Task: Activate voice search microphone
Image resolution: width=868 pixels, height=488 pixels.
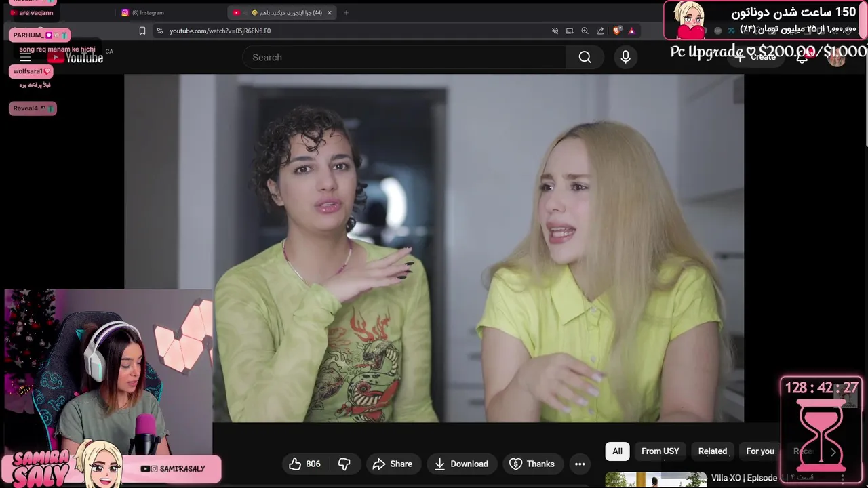Action: tap(625, 58)
